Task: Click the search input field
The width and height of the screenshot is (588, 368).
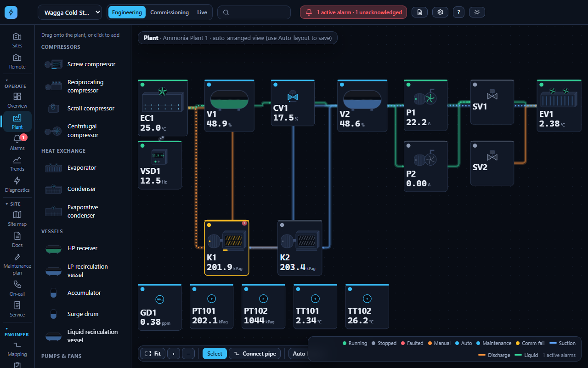Action: point(254,12)
